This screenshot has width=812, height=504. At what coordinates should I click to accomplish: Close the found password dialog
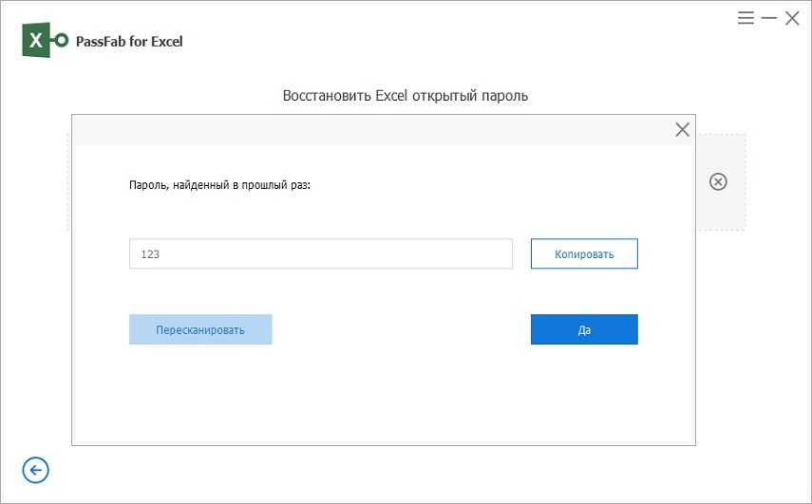tap(683, 129)
